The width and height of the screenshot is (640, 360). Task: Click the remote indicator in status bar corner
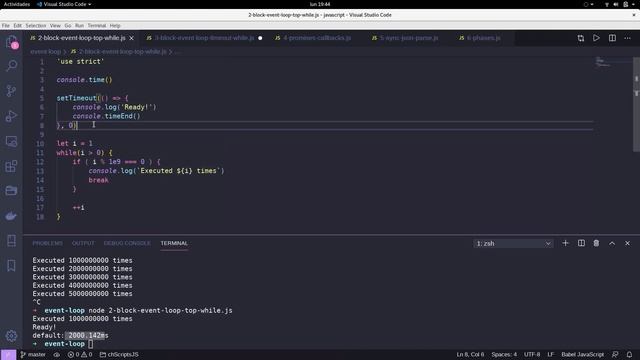[x=8, y=354]
